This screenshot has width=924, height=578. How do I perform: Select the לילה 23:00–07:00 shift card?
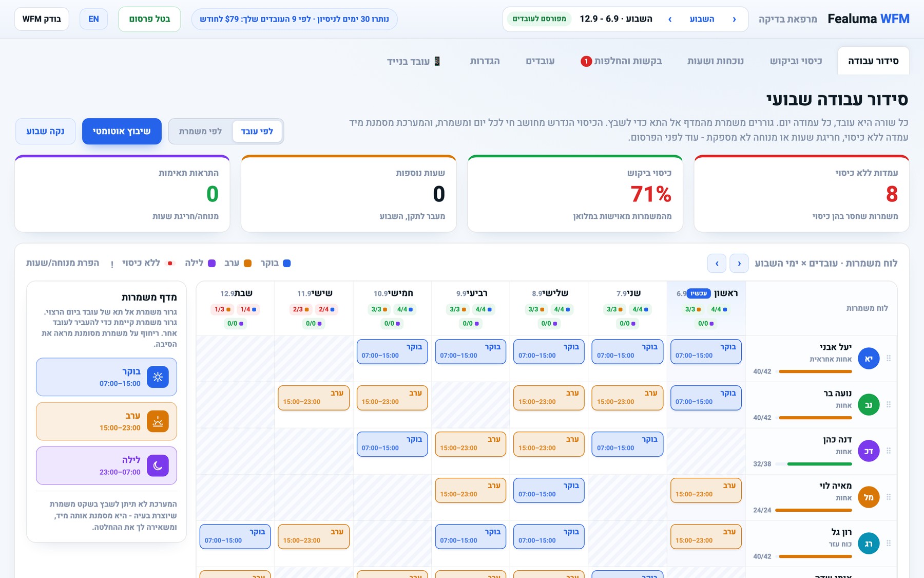106,465
